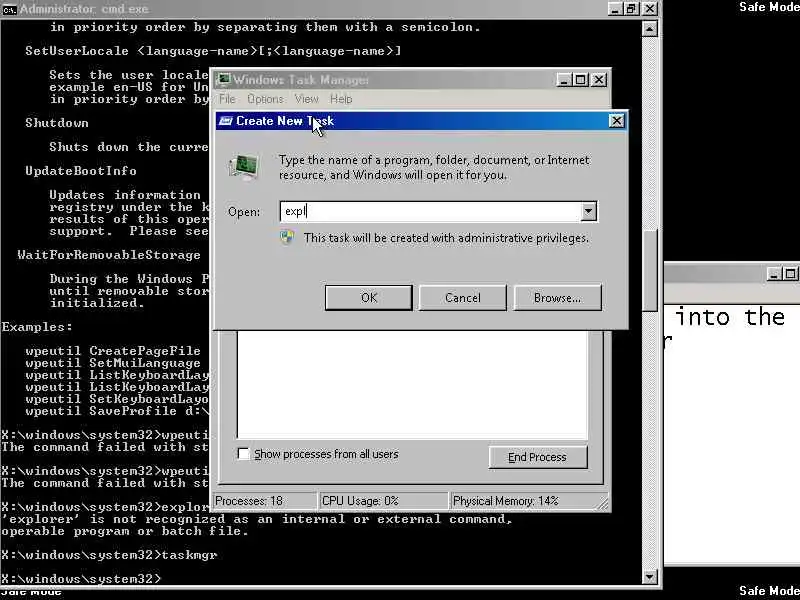Open the Browse... file picker
The width and height of the screenshot is (800, 600).
click(x=558, y=297)
